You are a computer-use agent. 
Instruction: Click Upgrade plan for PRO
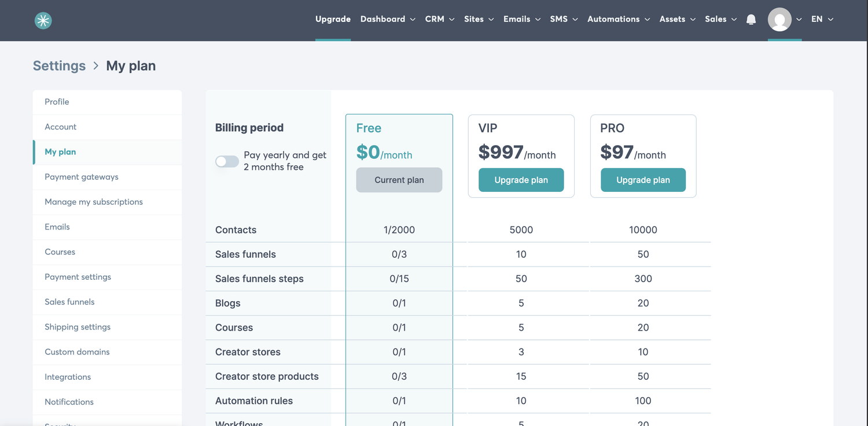(643, 180)
